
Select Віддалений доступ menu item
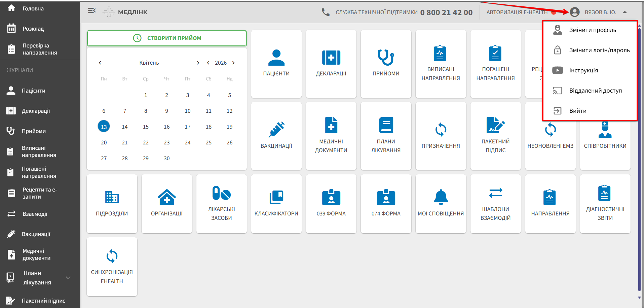point(595,91)
